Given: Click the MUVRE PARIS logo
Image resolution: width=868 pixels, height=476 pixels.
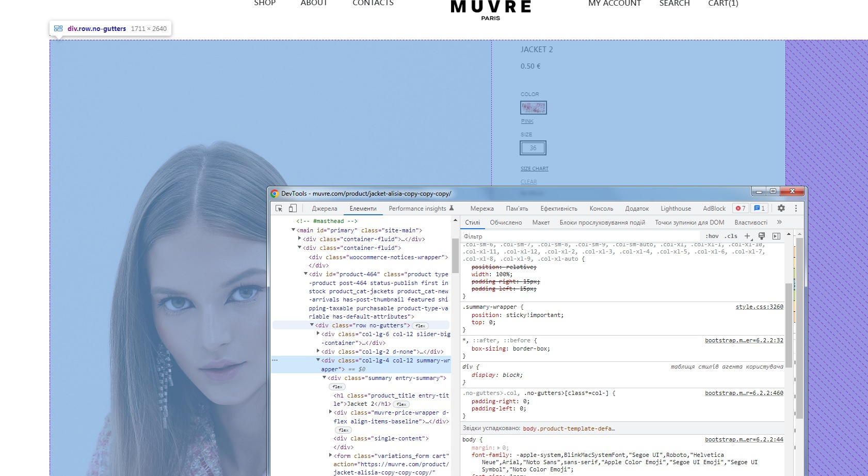Looking at the screenshot, I should pyautogui.click(x=490, y=9).
